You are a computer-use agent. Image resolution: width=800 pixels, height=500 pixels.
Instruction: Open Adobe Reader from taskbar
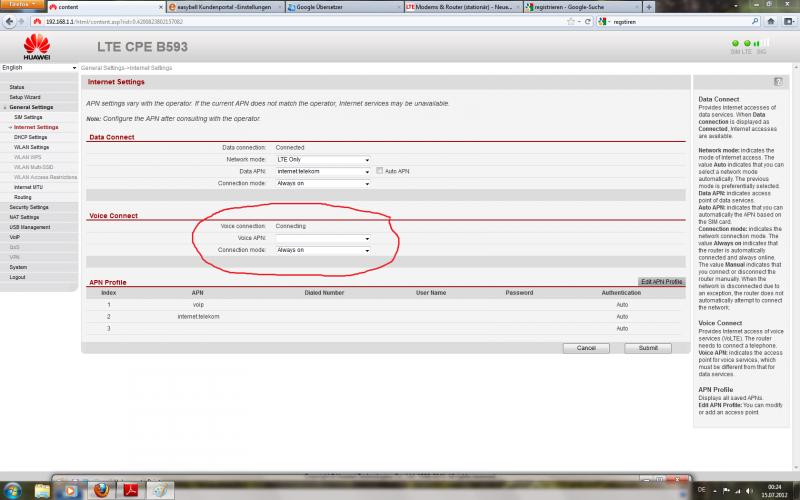point(131,491)
